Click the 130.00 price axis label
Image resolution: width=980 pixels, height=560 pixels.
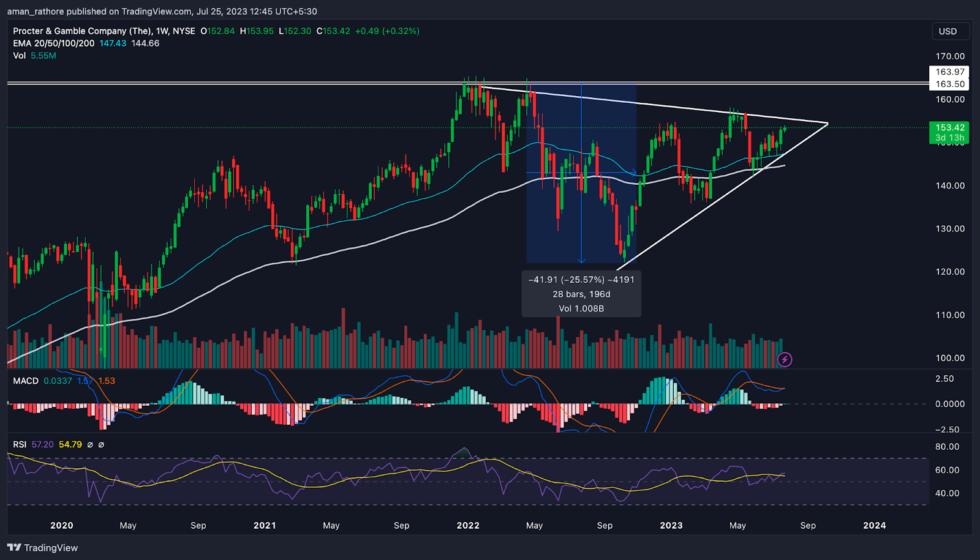click(950, 228)
